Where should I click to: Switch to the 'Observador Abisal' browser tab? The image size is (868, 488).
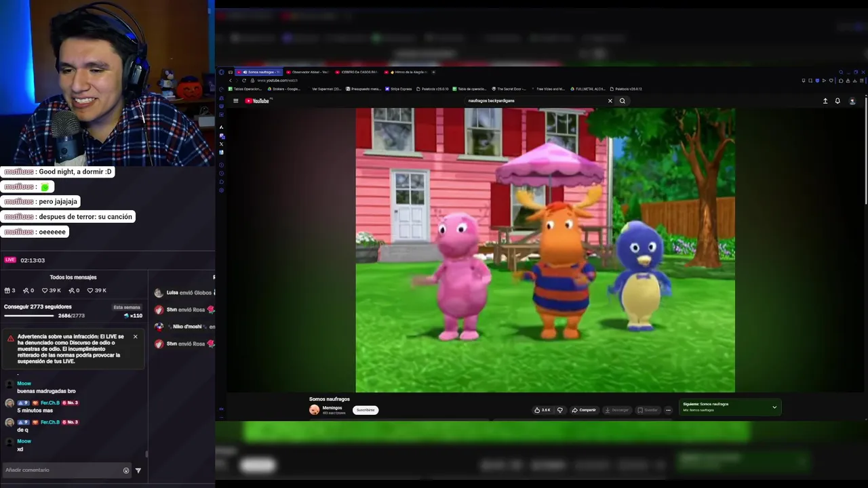tap(307, 72)
